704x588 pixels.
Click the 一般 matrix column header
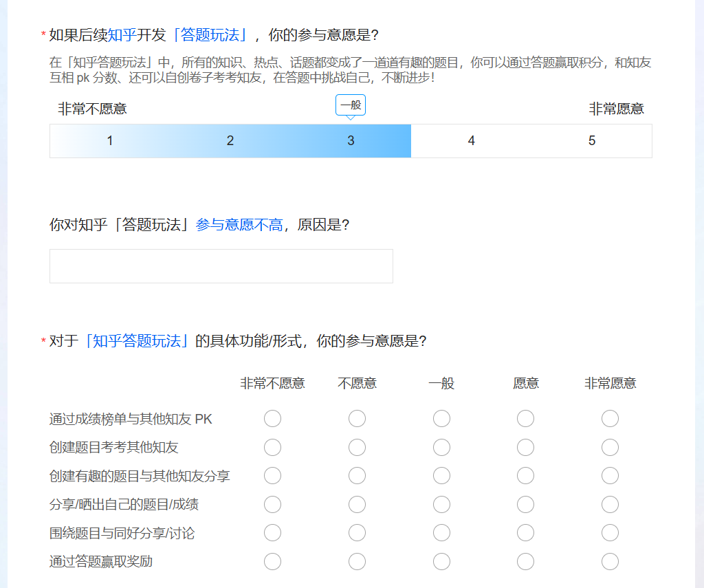(442, 383)
